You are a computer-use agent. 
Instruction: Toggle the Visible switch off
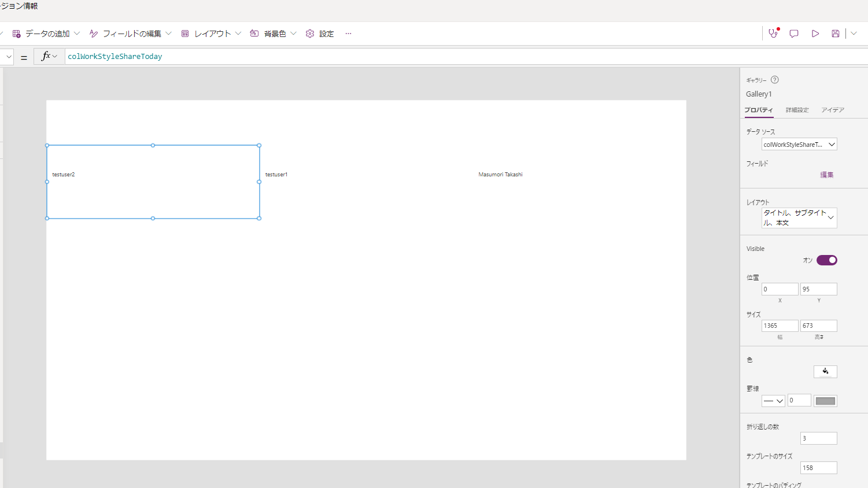point(827,260)
